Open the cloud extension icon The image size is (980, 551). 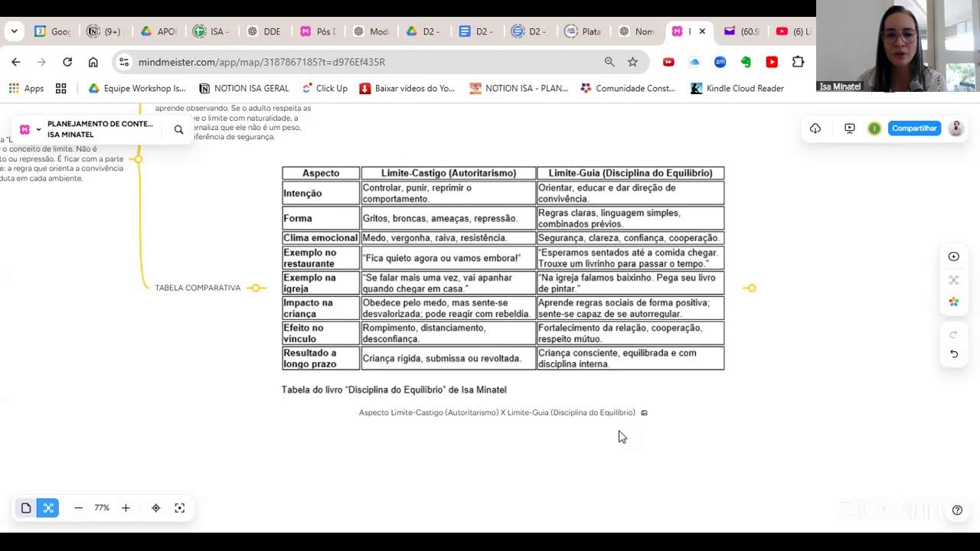tap(694, 62)
